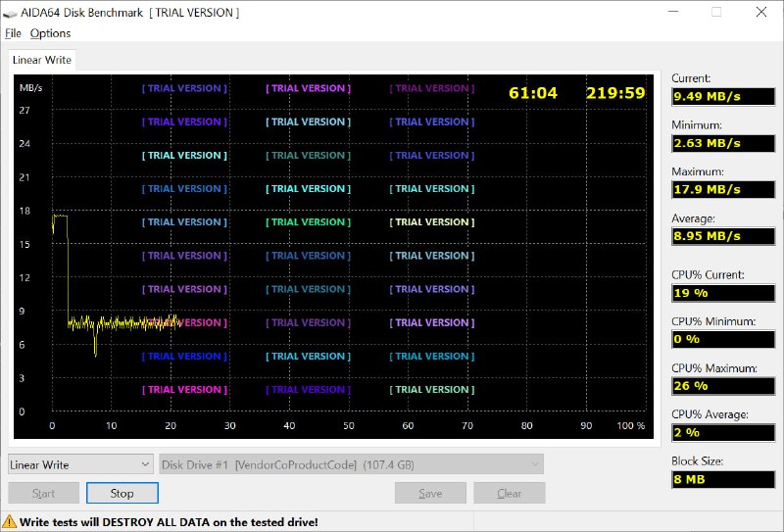Click the warning triangle icon in status bar
784x532 pixels.
(9, 522)
